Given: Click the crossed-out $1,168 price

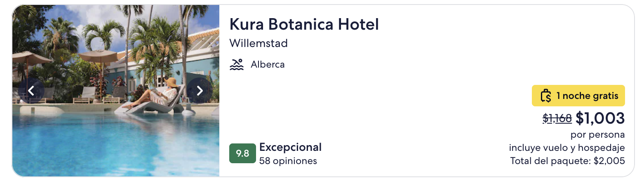Looking at the screenshot, I should (557, 119).
